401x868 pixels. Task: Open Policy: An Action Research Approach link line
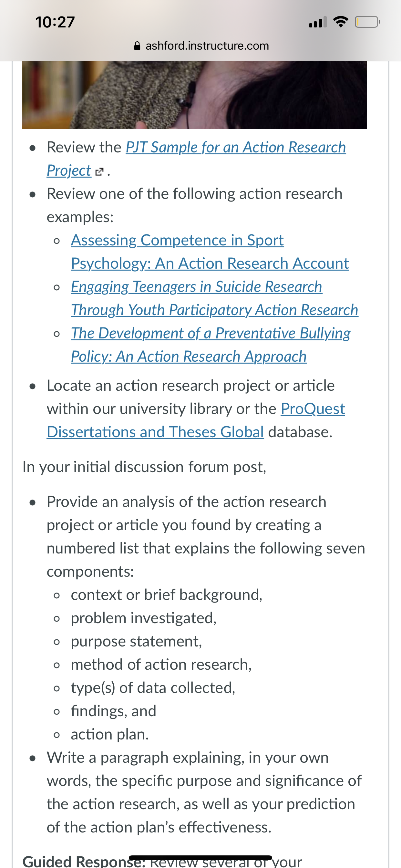pyautogui.click(x=189, y=356)
